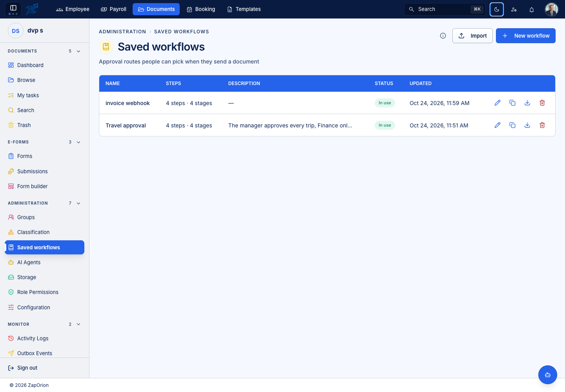Open Form builder in sidebar

[44, 186]
